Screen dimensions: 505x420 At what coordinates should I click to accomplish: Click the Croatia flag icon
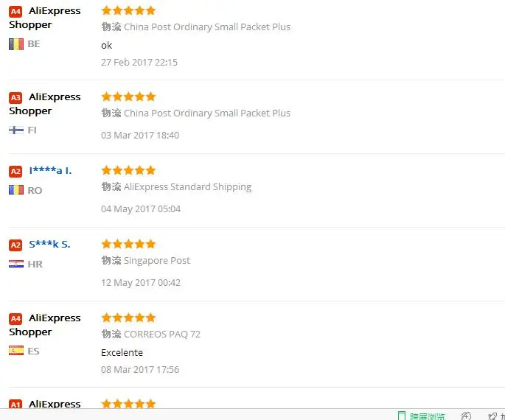pyautogui.click(x=16, y=264)
